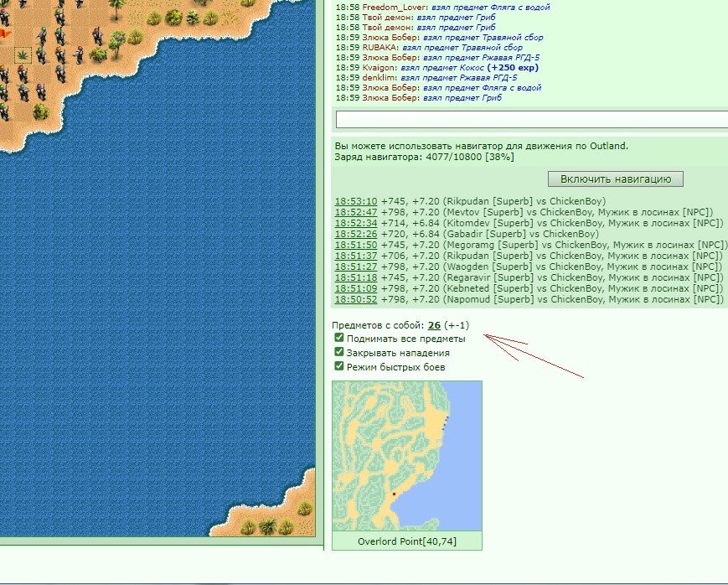
Task: Click player name Freedom_Lover in chat
Action: click(x=395, y=8)
